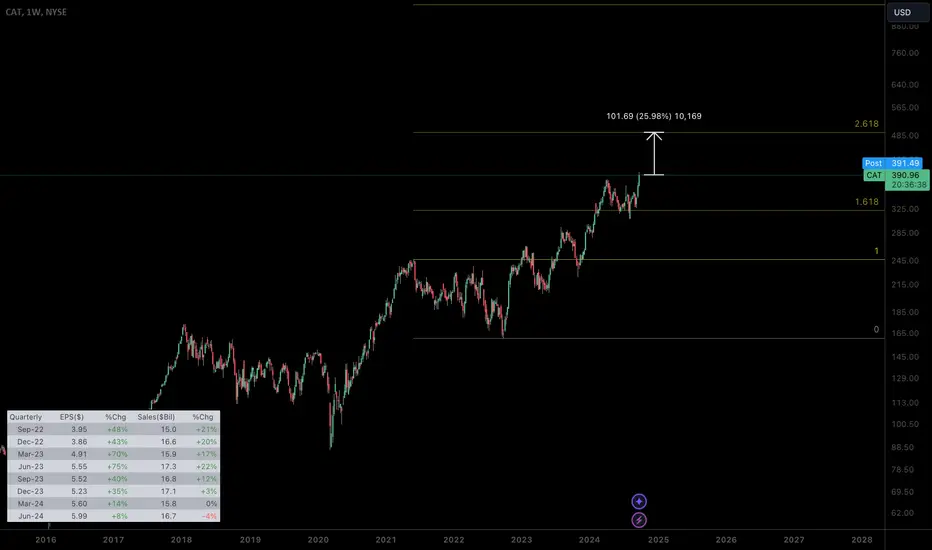Click the Quarterly column header in table
Viewport: 932px width, 550px height.
pyautogui.click(x=26, y=417)
